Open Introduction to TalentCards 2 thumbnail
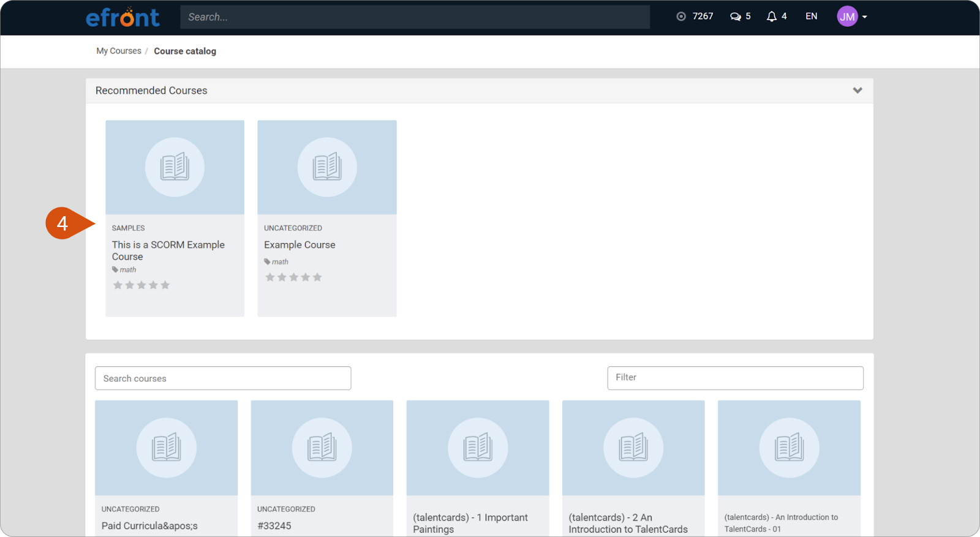 tap(633, 448)
